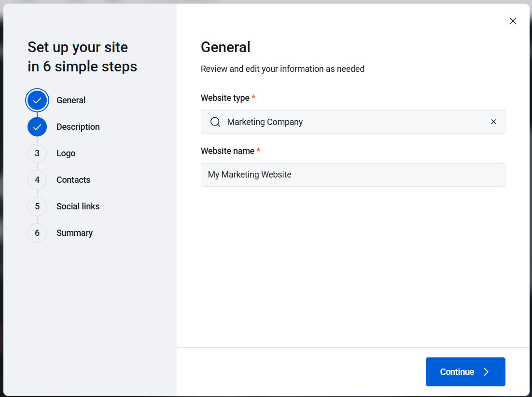This screenshot has width=532, height=397.
Task: Select the step 3 number circle
Action: [x=37, y=153]
